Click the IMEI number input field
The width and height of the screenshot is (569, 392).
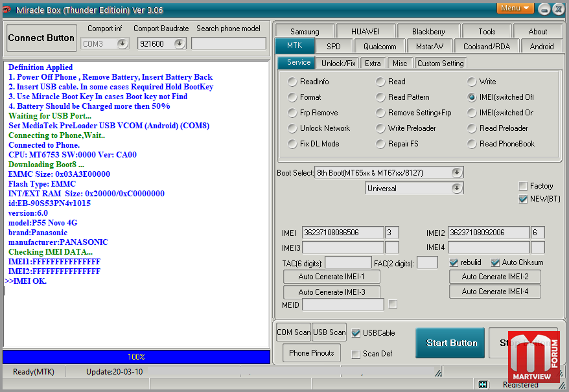343,233
